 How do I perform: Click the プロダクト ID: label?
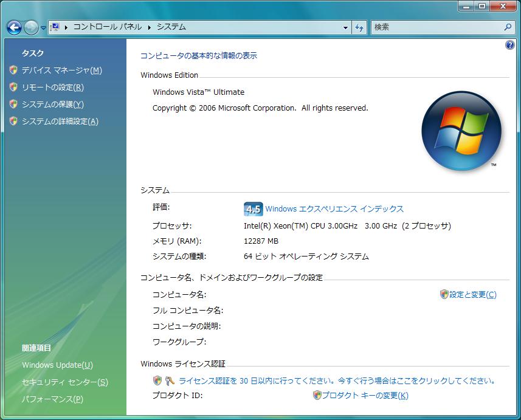(x=178, y=396)
